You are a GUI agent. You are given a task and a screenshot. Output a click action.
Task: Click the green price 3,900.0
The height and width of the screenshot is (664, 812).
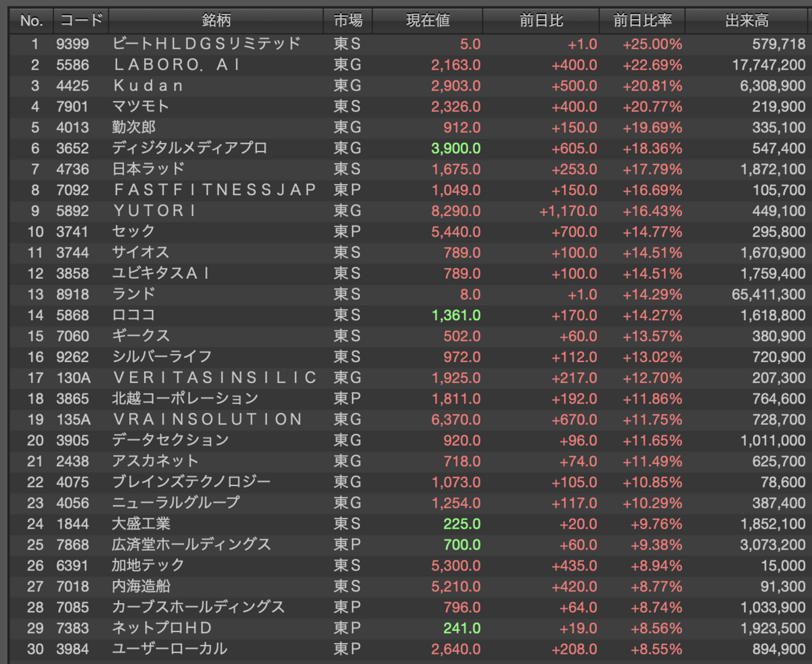[455, 149]
